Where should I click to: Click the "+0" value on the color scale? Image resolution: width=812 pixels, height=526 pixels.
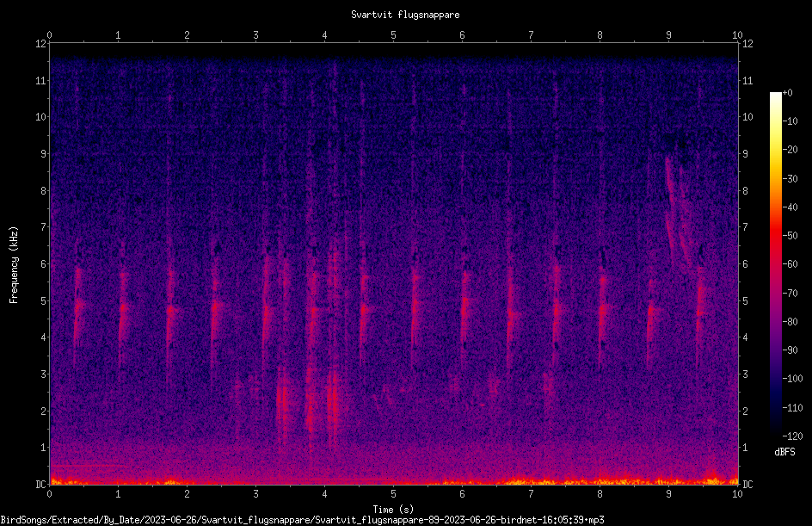click(x=787, y=93)
